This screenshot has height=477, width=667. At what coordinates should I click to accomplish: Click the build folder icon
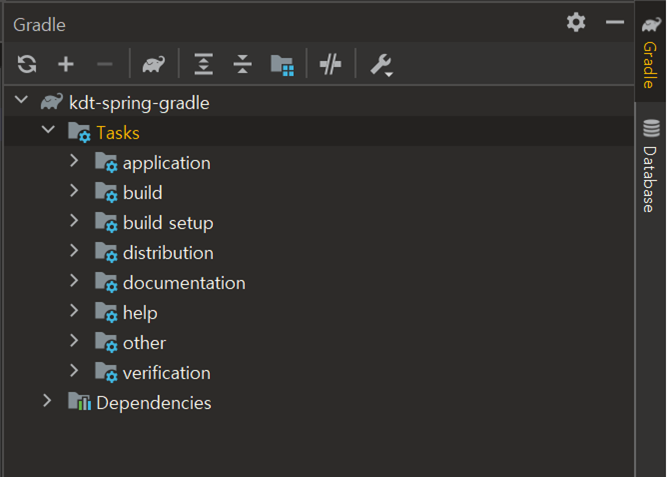click(106, 192)
